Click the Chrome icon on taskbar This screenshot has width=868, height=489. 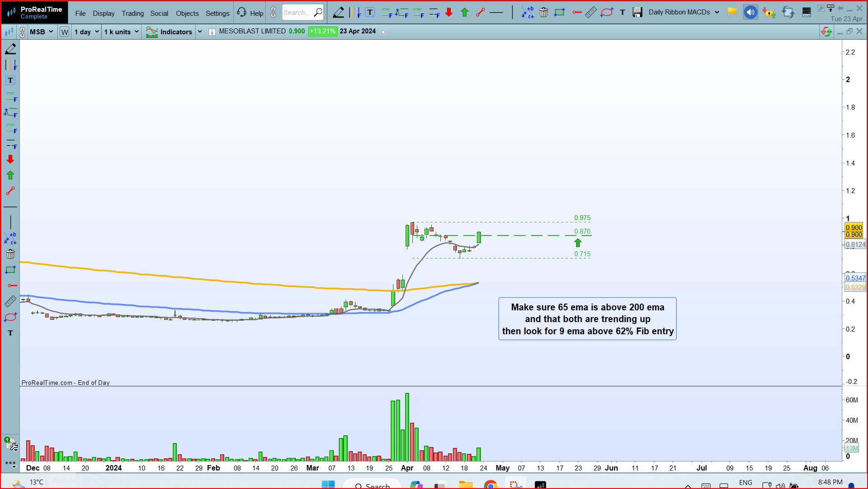click(490, 485)
